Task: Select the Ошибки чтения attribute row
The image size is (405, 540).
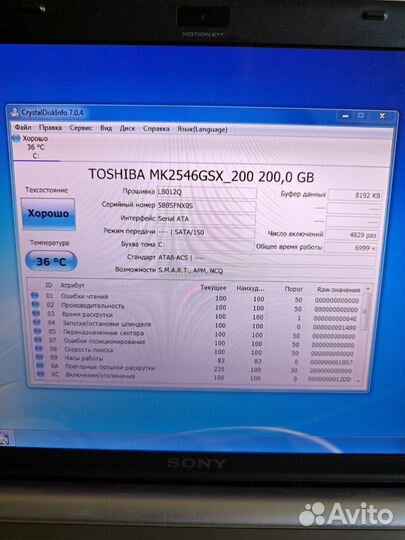Action: pos(196,298)
